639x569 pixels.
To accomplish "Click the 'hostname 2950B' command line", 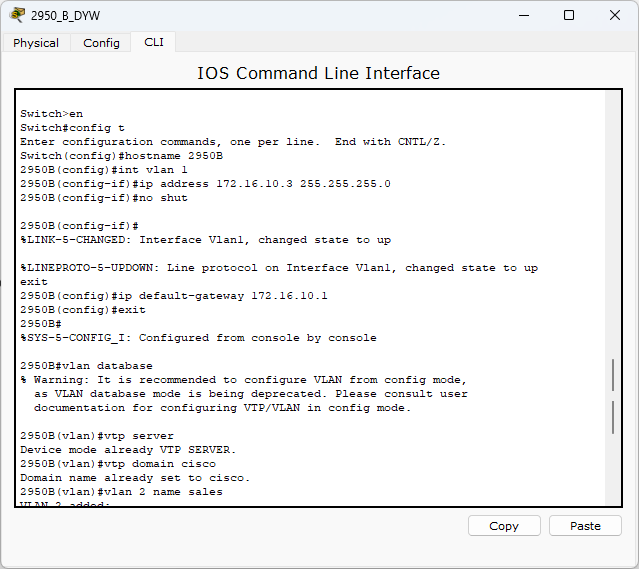I will (x=121, y=156).
